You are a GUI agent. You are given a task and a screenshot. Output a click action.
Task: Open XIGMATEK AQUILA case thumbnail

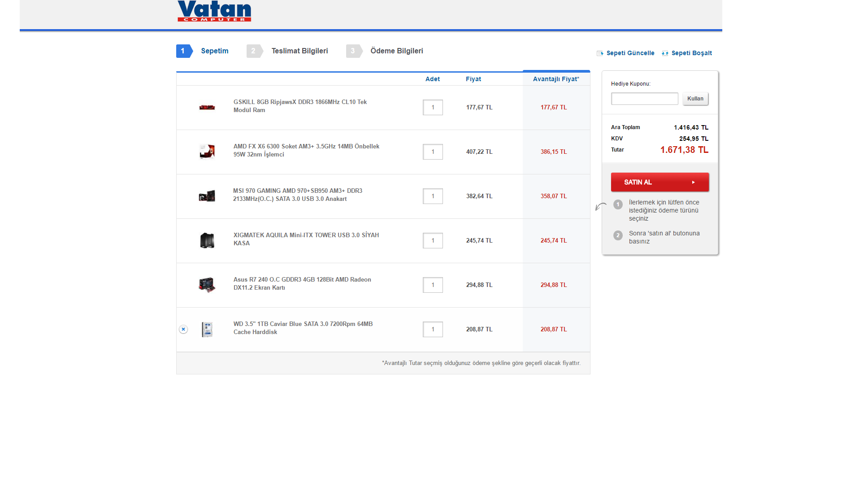[x=207, y=241]
